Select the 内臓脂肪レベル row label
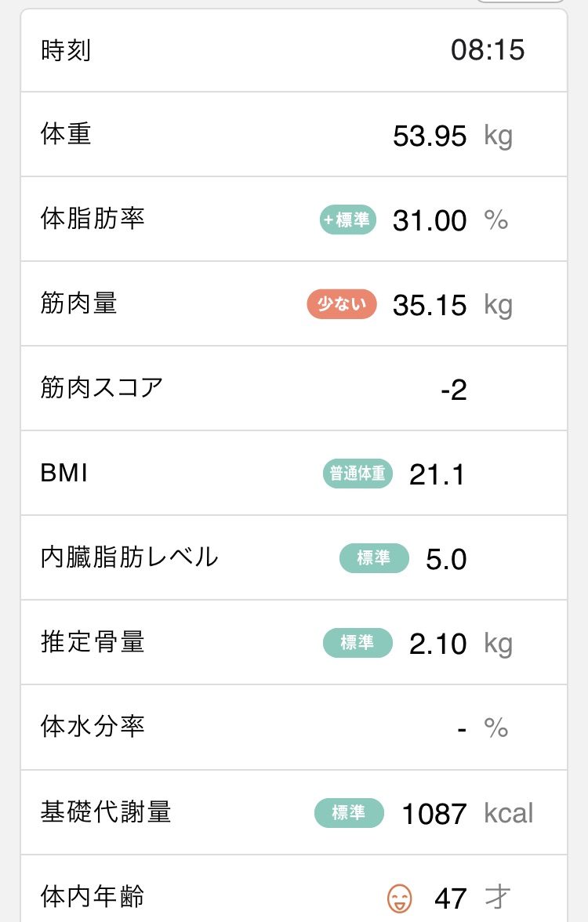This screenshot has width=588, height=922. click(129, 557)
